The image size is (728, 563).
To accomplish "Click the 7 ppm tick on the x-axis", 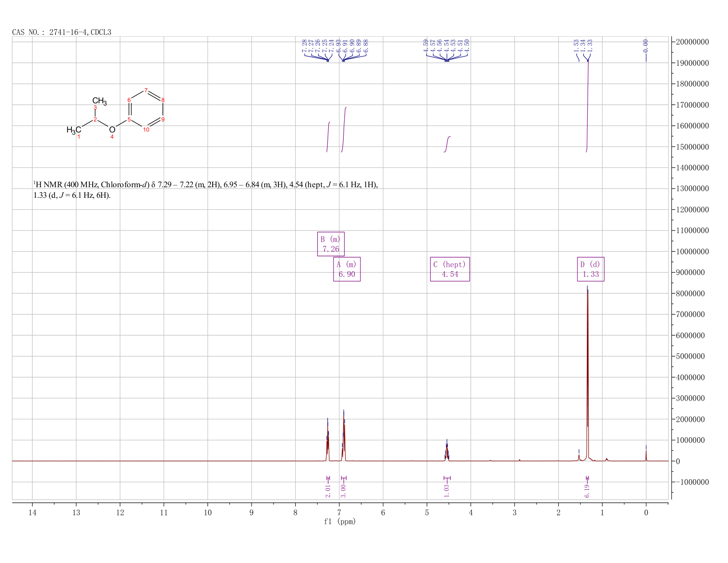I will click(x=339, y=513).
